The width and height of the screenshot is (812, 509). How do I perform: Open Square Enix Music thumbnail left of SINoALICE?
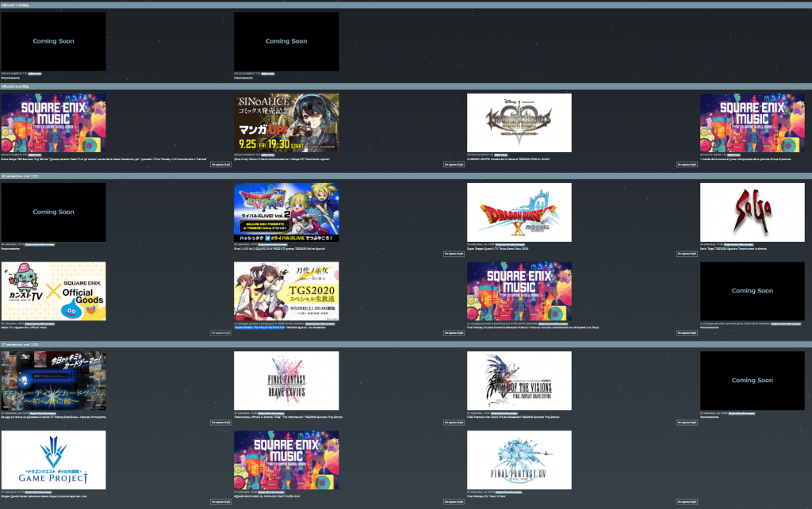(53, 123)
